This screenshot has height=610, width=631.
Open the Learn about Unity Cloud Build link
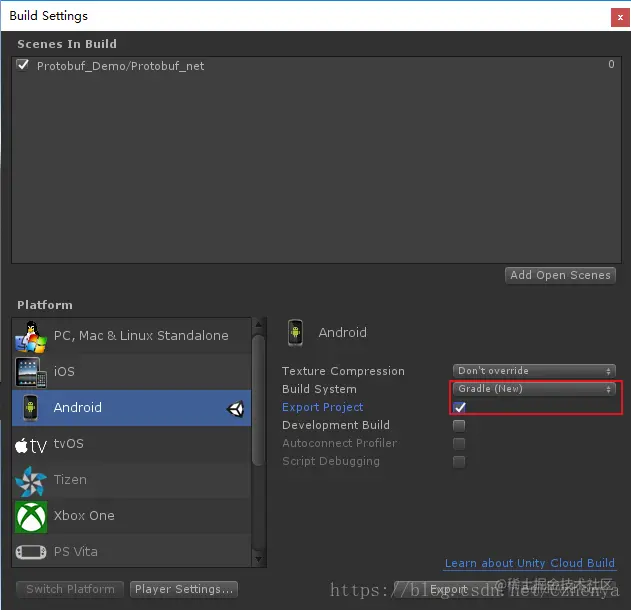[530, 563]
